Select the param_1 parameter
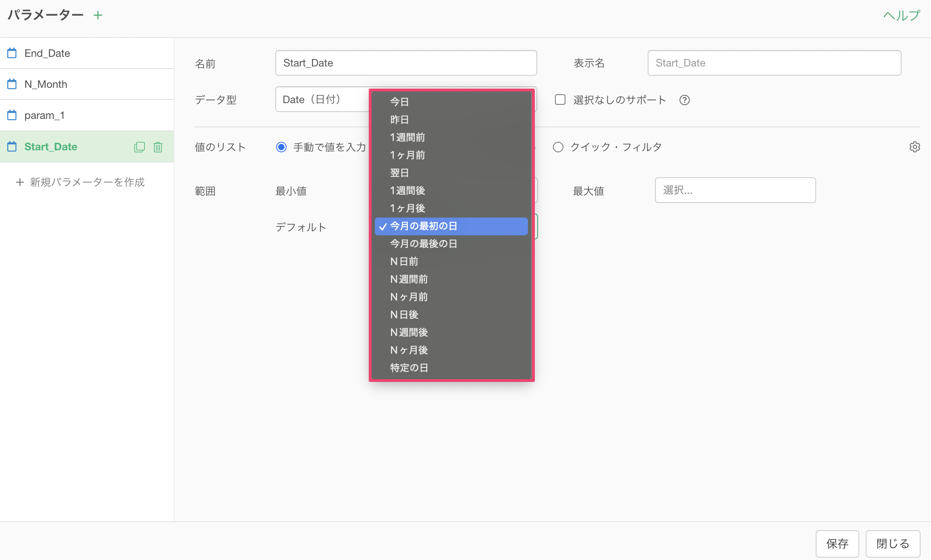The width and height of the screenshot is (931, 560). point(87,115)
